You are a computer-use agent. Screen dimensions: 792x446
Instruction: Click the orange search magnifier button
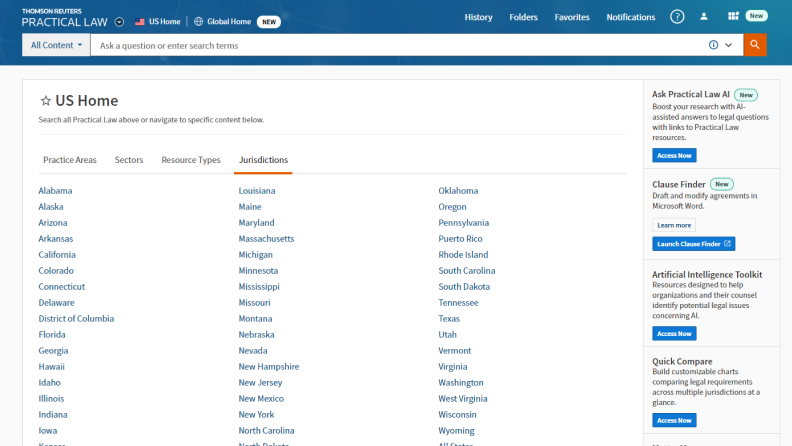coord(755,45)
